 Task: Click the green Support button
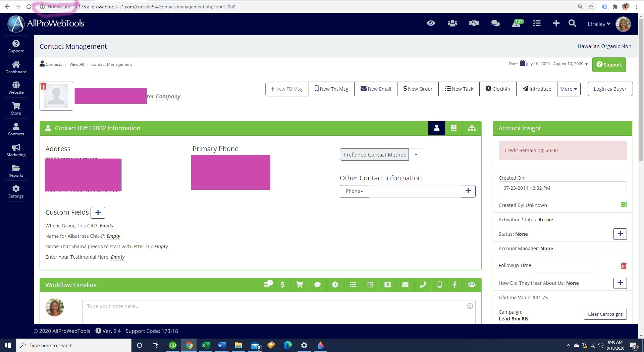click(x=609, y=64)
